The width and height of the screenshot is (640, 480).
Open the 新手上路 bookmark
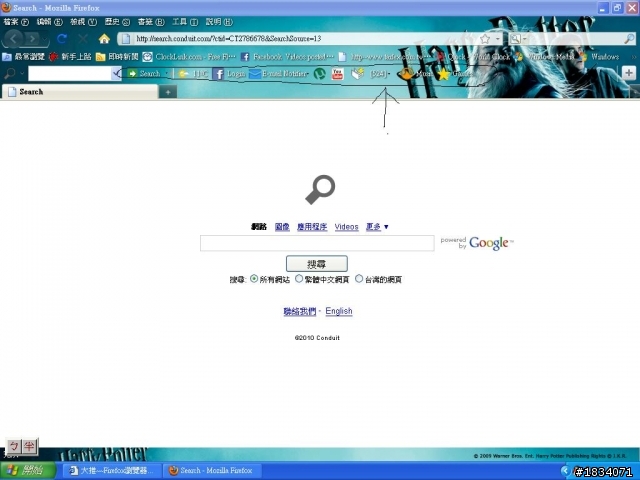coord(70,57)
